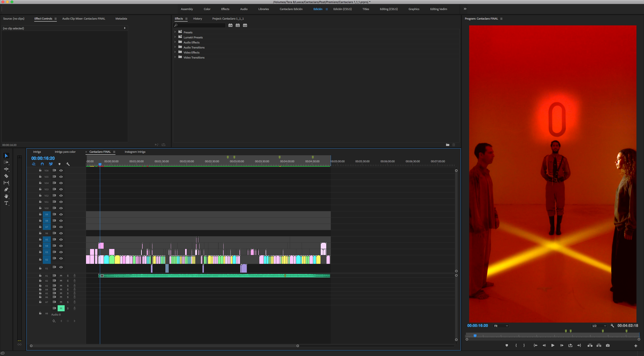
Task: Open the Program Monitor Button Editor plus
Action: (x=636, y=346)
